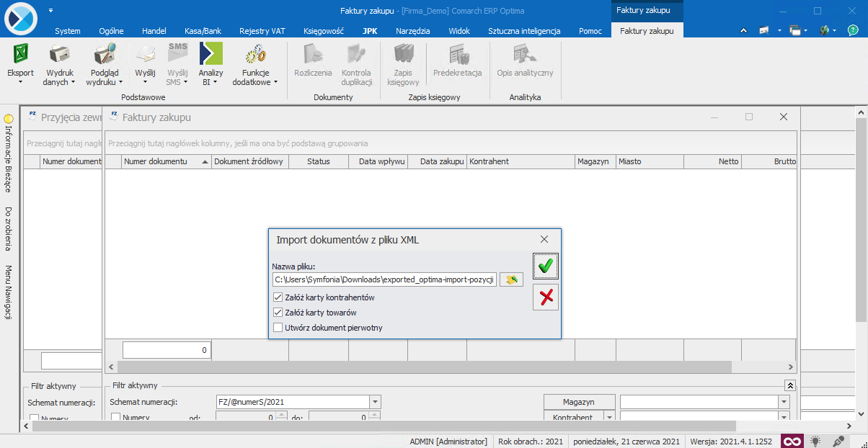
Task: Uncheck Załóż karty towarów checkbox
Action: 278,313
